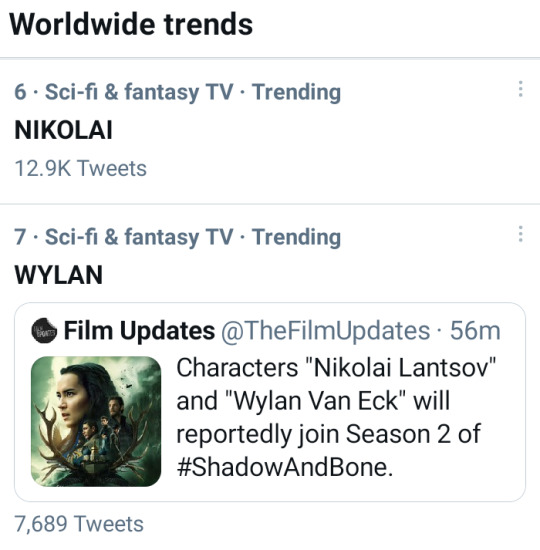540x550 pixels.
Task: Click the Sci-fi & fantasy TV label on trend 7
Action: (139, 237)
